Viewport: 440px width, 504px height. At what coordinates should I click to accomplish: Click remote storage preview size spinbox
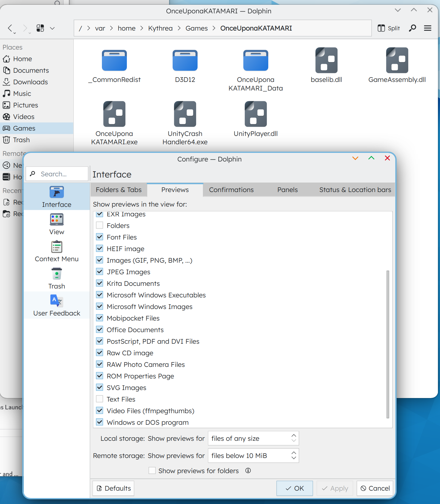coord(253,456)
